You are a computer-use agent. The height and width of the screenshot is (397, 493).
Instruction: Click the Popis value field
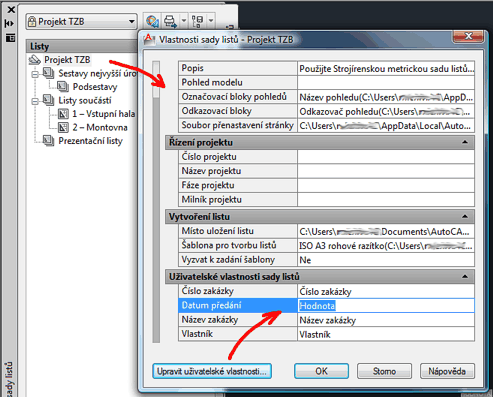tap(386, 68)
